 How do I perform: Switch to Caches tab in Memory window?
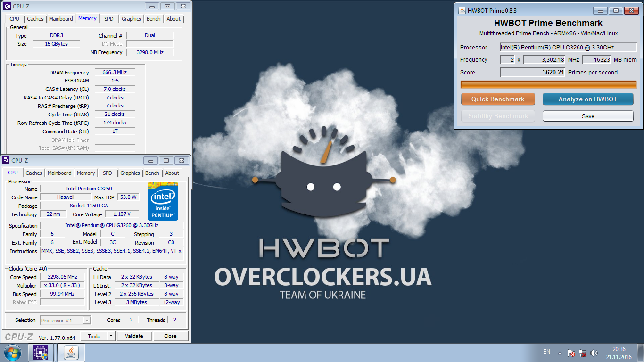click(35, 19)
